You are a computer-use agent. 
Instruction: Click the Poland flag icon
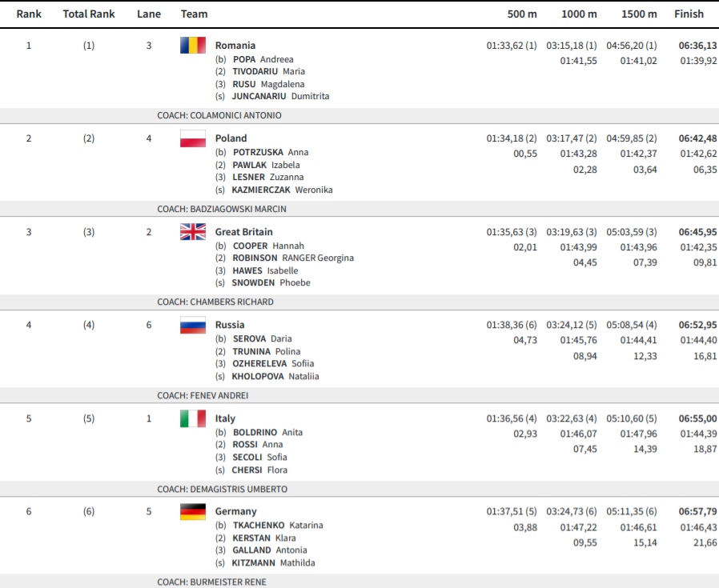(193, 138)
